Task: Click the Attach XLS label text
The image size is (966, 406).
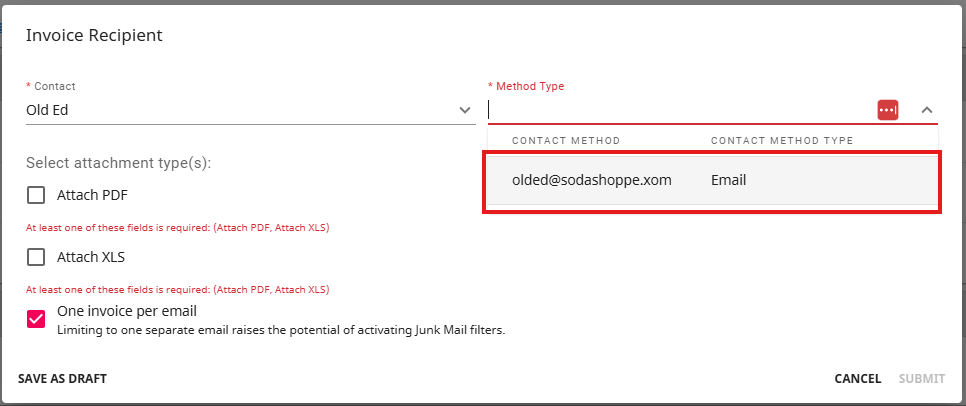Action: [x=91, y=257]
